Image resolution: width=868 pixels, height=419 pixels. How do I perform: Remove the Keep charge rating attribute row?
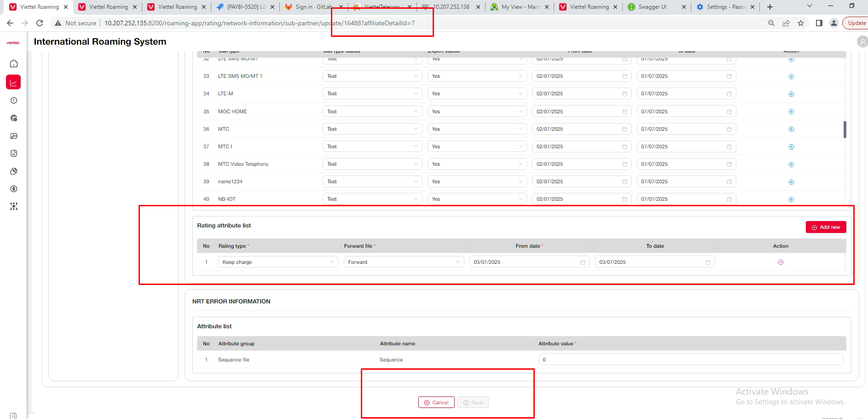coord(781,262)
